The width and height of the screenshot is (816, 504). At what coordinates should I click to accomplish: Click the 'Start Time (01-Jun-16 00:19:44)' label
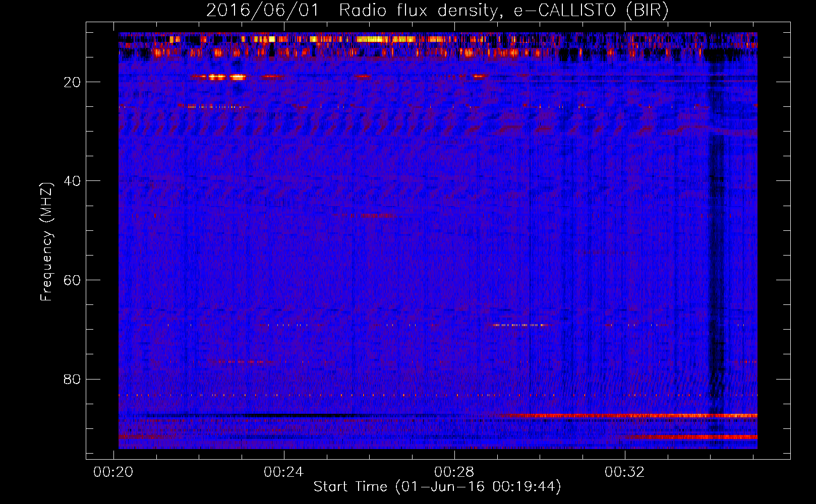click(x=437, y=486)
